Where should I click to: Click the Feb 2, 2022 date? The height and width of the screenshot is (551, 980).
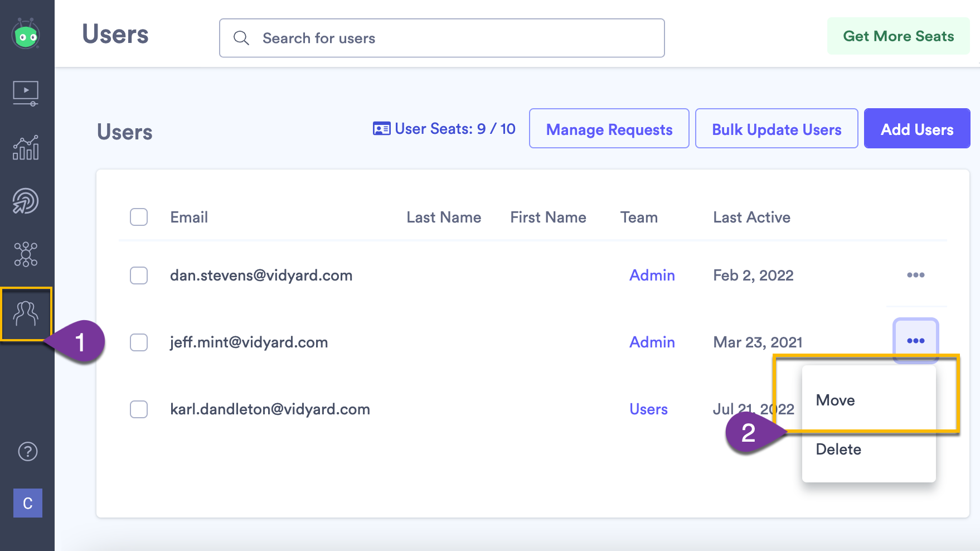753,275
